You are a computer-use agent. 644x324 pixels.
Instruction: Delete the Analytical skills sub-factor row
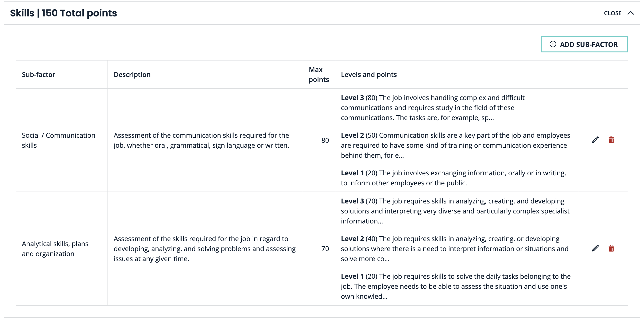pyautogui.click(x=611, y=248)
